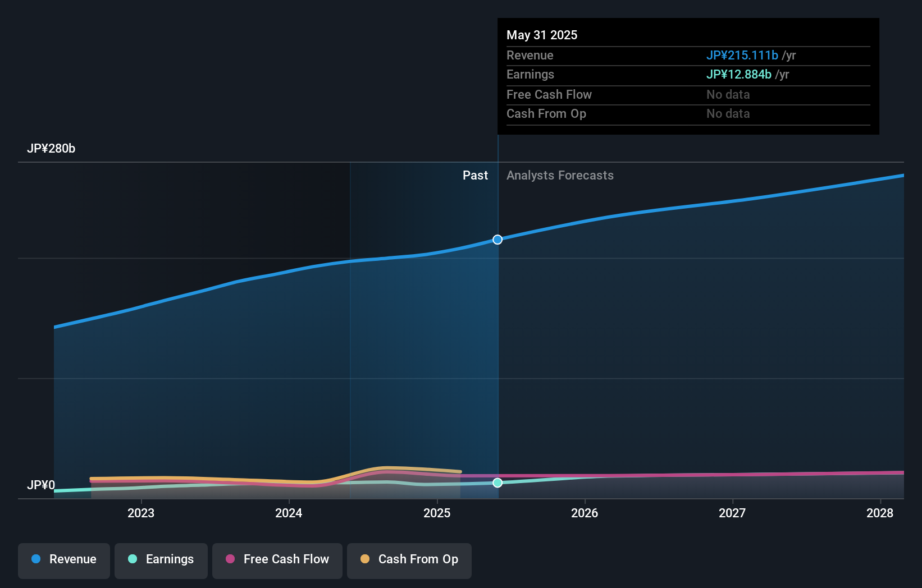The image size is (922, 588).
Task: Click the Past label on chart
Action: 475,176
